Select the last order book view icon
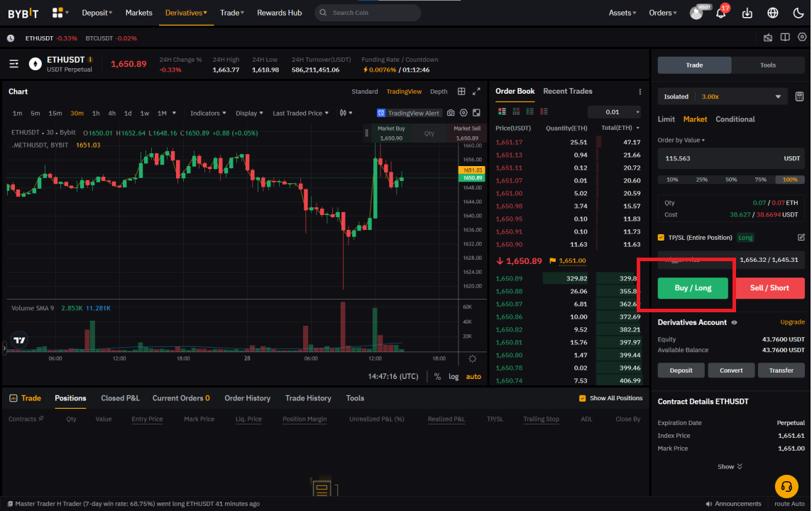Viewport: 812px width, 511px height. point(544,111)
